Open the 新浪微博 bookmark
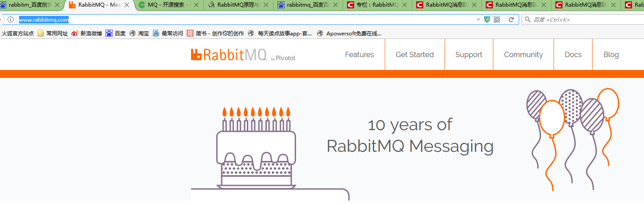This screenshot has height=204, width=644. point(87,33)
